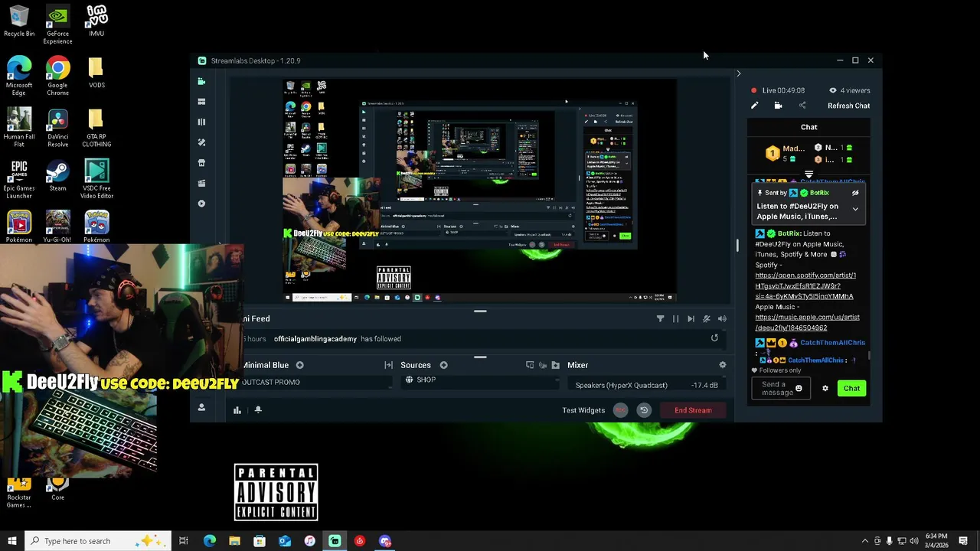Click the green Chat send button

point(851,388)
